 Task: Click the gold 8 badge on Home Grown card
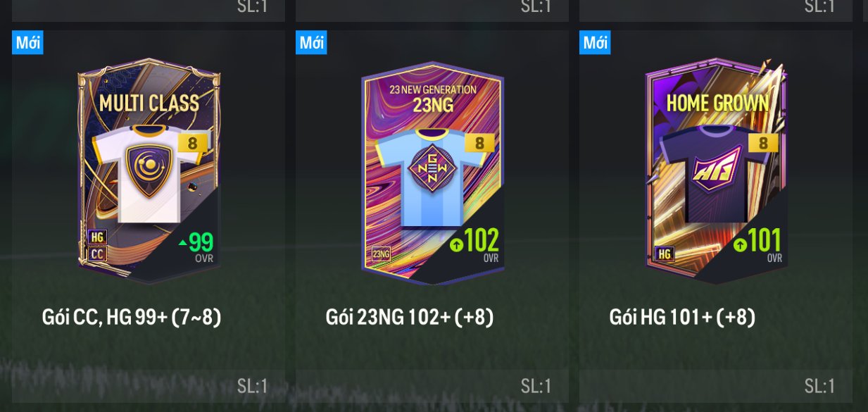click(763, 143)
